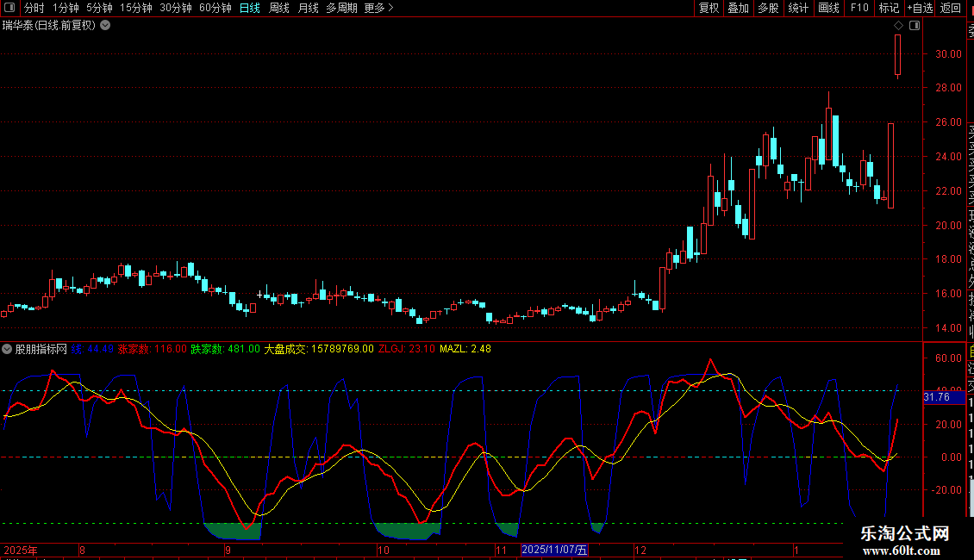Click the 返回 back button
974x560 pixels.
pos(951,8)
